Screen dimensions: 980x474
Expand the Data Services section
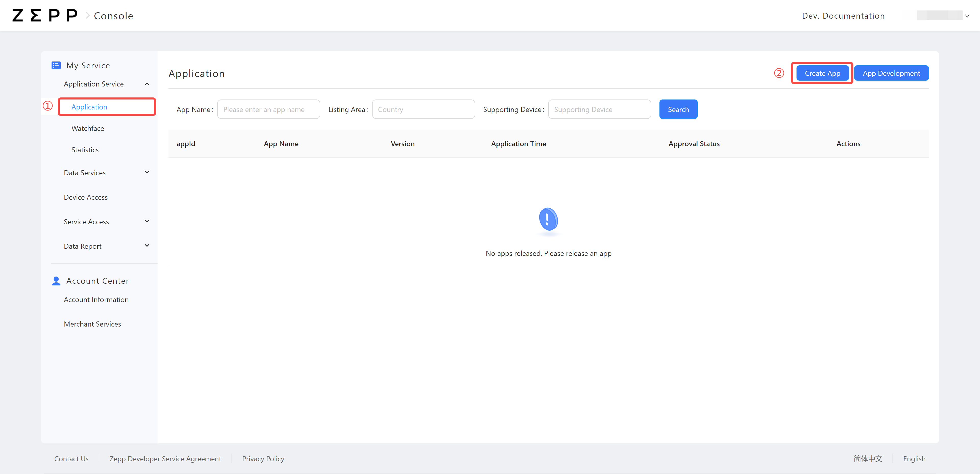click(x=147, y=172)
